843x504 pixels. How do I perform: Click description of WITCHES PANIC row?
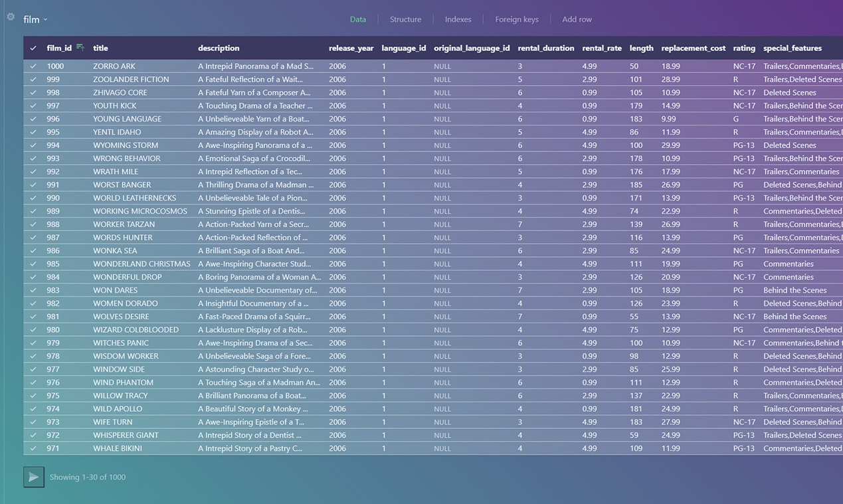[255, 343]
